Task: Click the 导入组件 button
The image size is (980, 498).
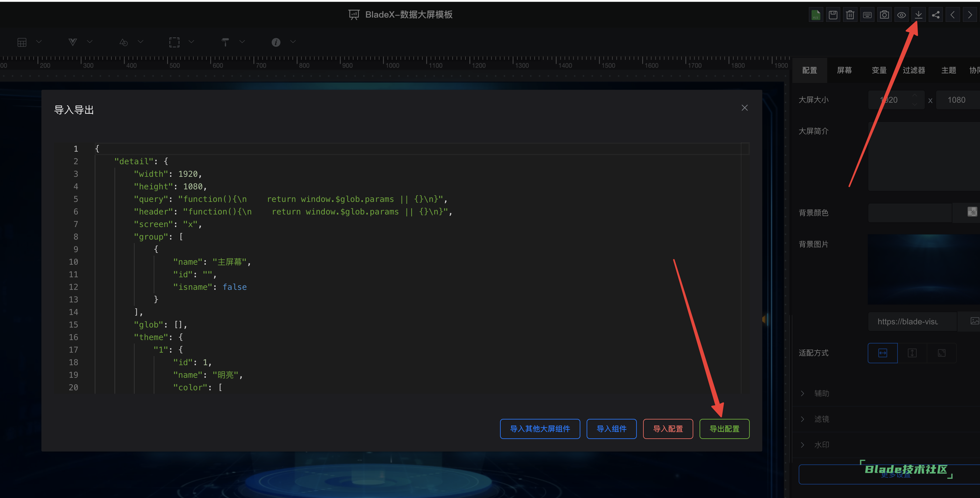Action: [x=611, y=429]
